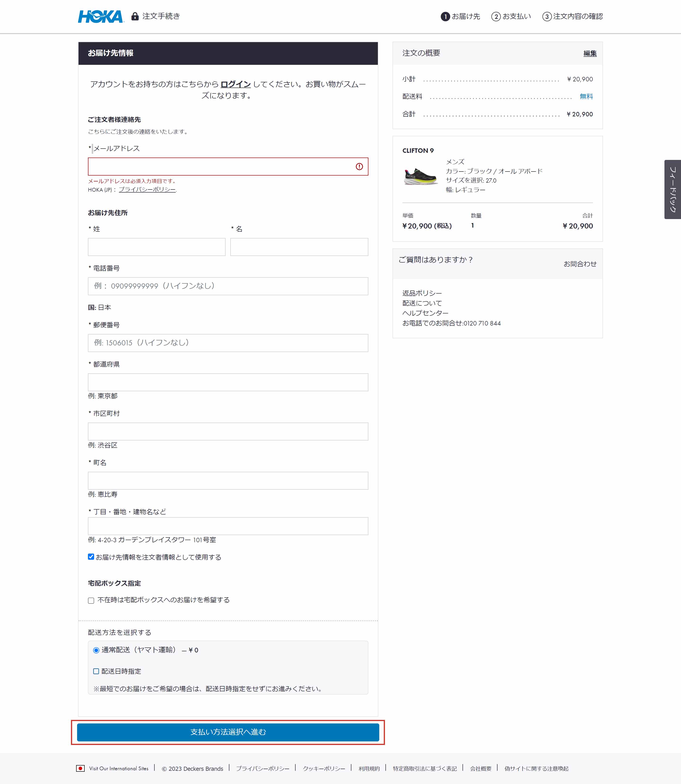Click the padlock secure checkout icon
Viewport: 681px width, 784px height.
point(135,16)
